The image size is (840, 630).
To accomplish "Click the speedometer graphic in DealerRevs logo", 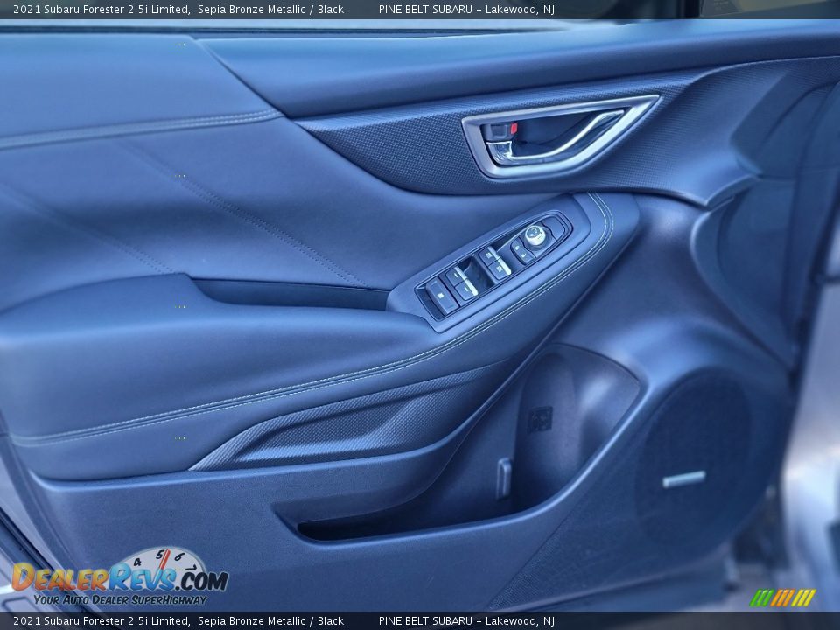I will pos(163,561).
